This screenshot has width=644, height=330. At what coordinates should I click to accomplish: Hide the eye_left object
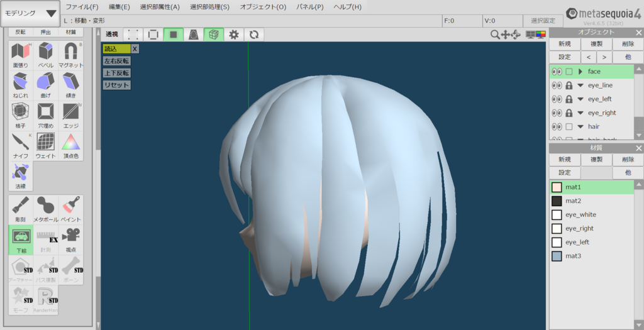(557, 99)
